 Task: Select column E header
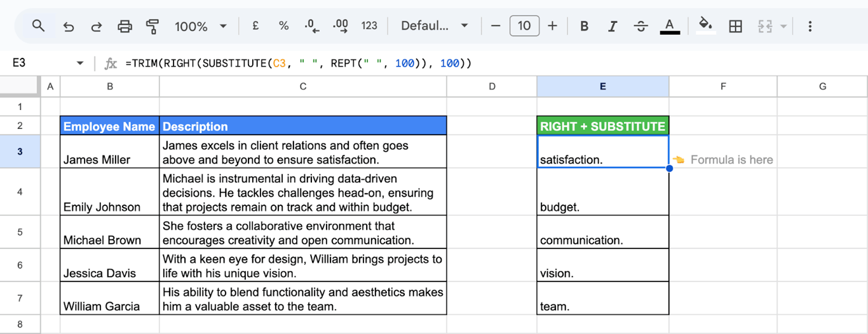tap(603, 86)
